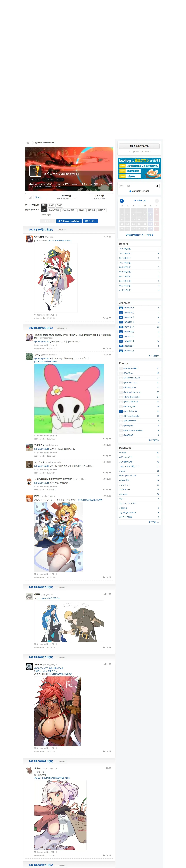Open the 2024年10月30日(水) date heading
The height and width of the screenshot is (868, 186).
coord(41,230)
